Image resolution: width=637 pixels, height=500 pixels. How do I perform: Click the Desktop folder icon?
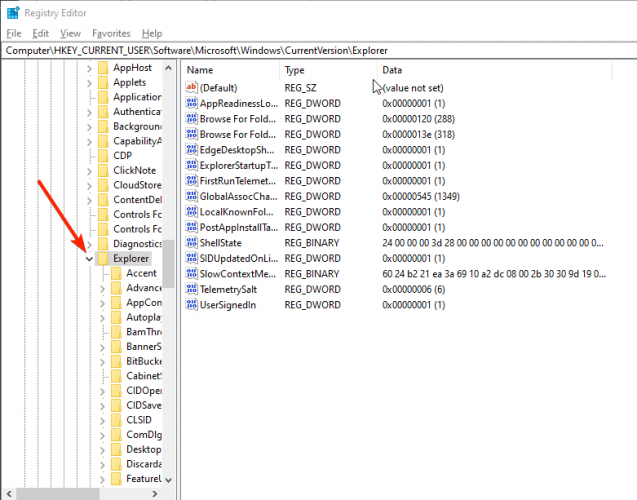tap(117, 449)
